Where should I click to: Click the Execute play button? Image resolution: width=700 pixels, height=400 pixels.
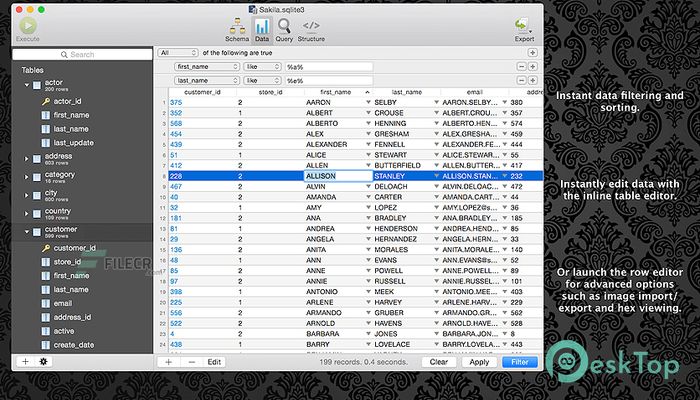(28, 25)
